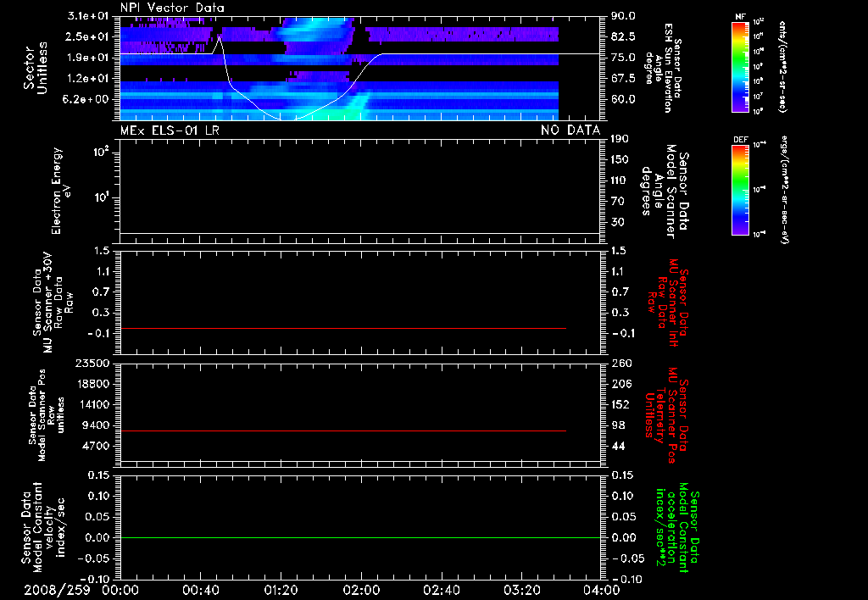Screen dimensions: 868x600
Task: Click the "2.5e+01" sector tick value
Action: tap(88, 36)
